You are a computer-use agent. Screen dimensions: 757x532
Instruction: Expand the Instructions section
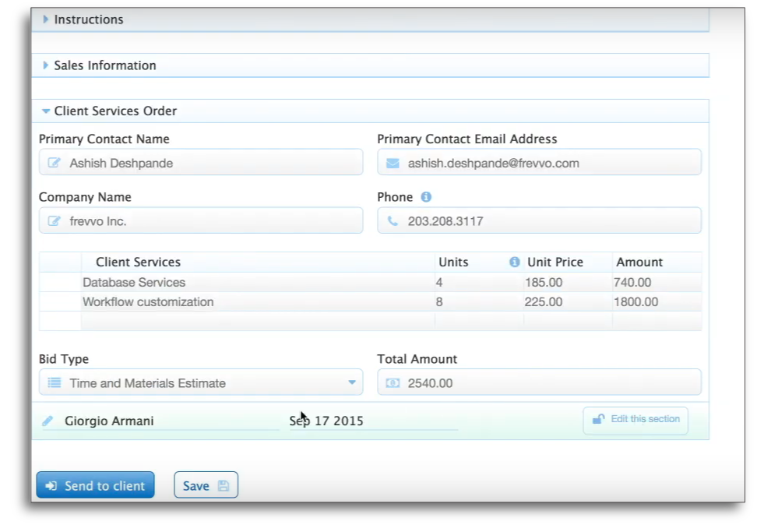click(45, 19)
